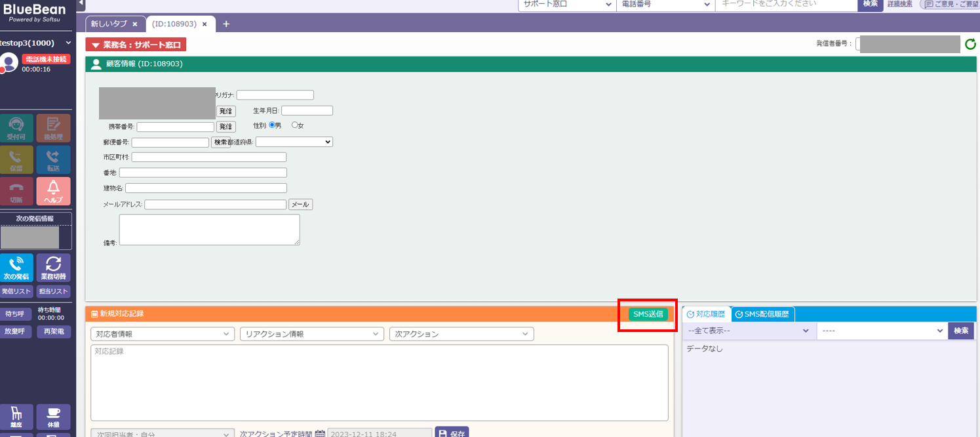Click the 転送 transfer call icon
Image resolution: width=980 pixels, height=437 pixels.
tap(53, 159)
